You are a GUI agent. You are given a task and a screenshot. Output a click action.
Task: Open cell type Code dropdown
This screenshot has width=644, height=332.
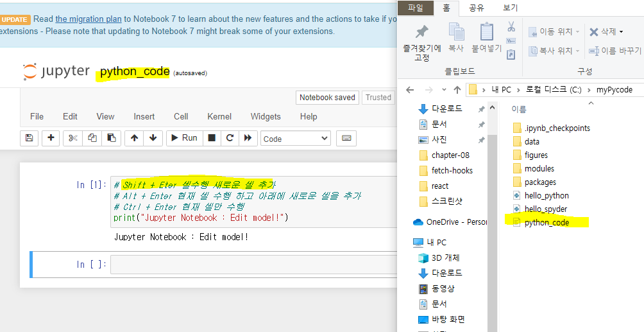click(x=295, y=139)
